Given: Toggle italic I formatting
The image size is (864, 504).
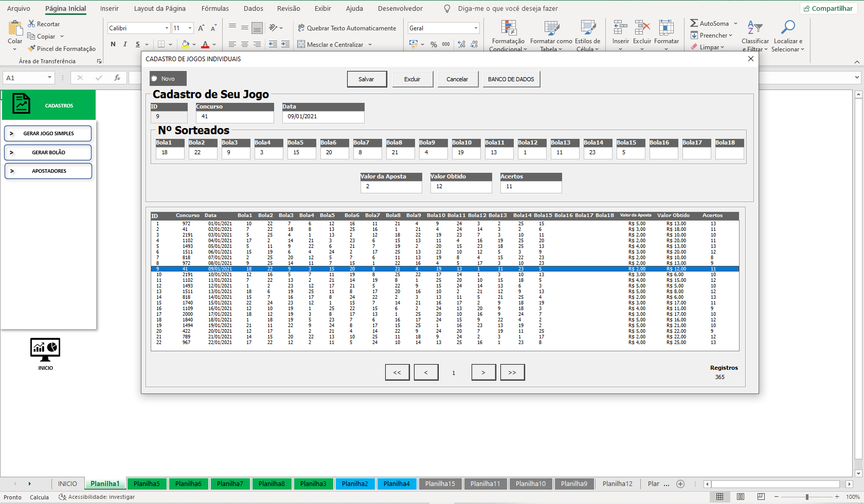Looking at the screenshot, I should pos(125,44).
